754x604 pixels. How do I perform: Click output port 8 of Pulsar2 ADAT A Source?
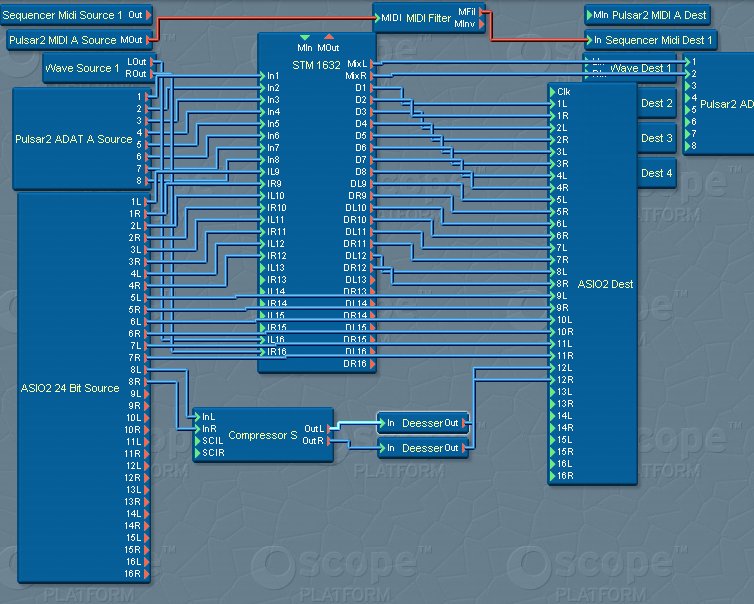coord(147,181)
